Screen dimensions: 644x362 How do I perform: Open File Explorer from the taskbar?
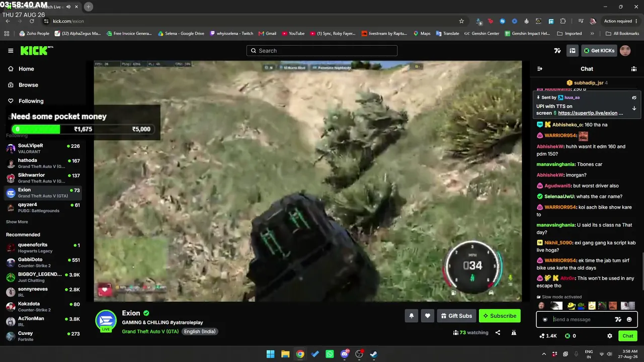pos(285,354)
